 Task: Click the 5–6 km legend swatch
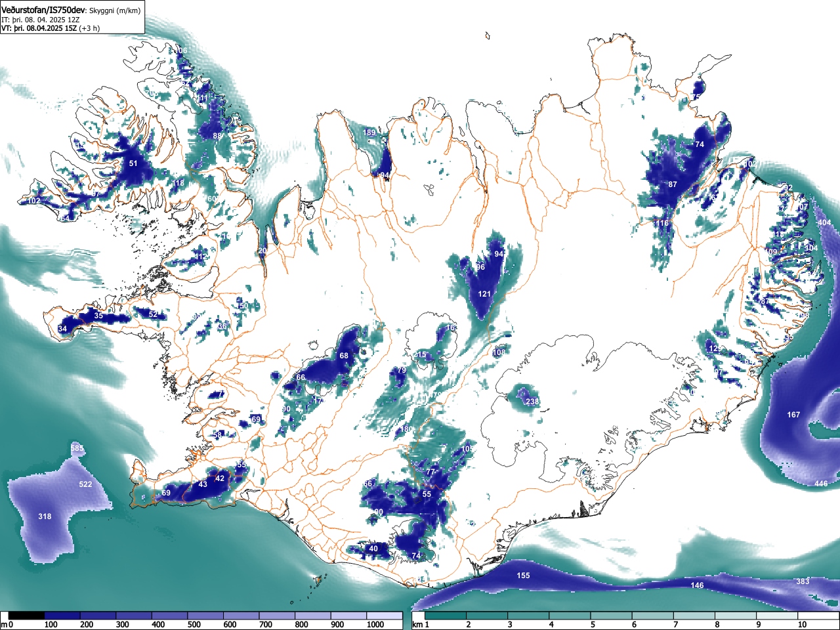click(612, 616)
